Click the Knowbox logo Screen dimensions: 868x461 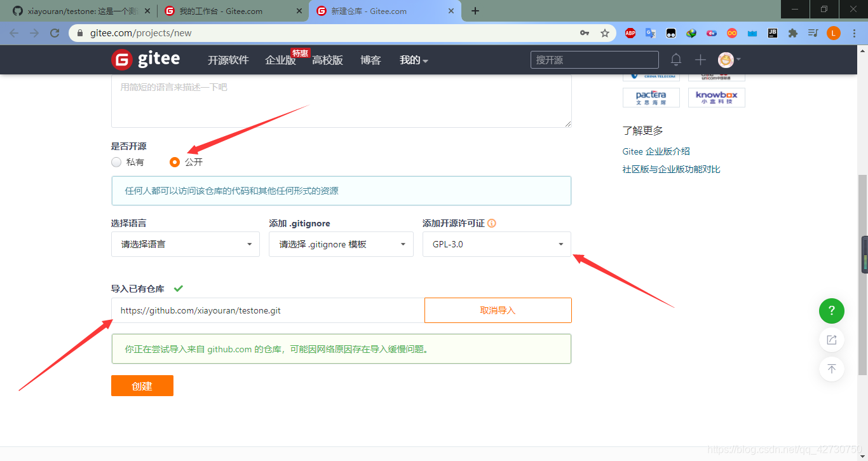(716, 97)
